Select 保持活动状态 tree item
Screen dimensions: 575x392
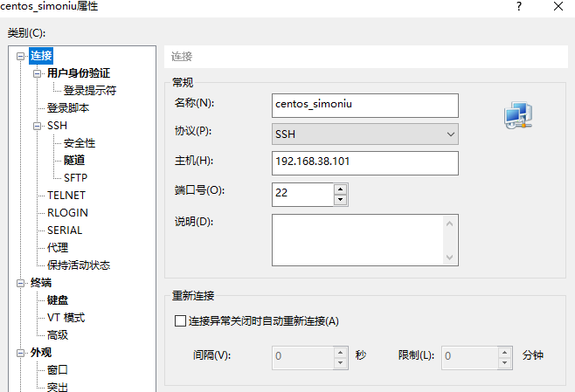point(78,265)
